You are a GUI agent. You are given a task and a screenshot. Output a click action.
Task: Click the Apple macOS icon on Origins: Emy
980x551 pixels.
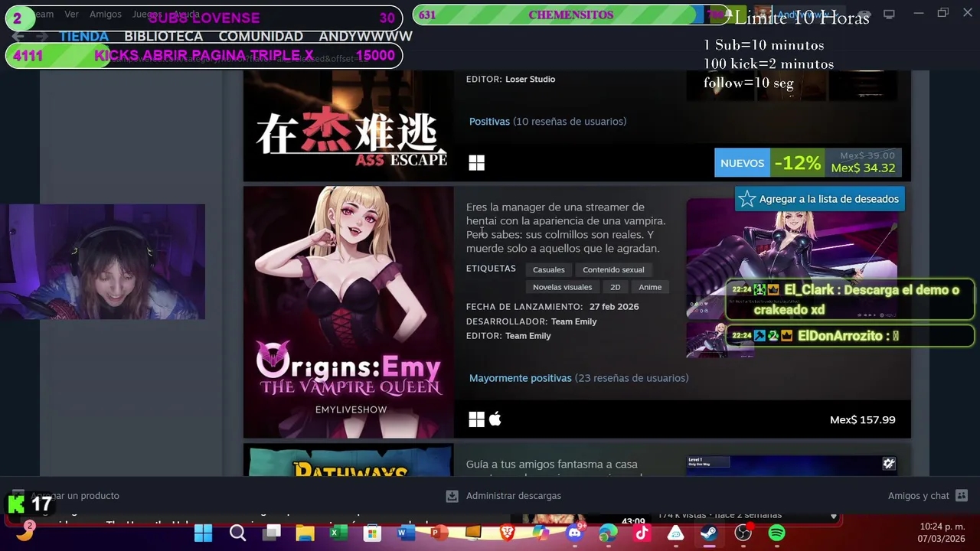click(x=495, y=419)
